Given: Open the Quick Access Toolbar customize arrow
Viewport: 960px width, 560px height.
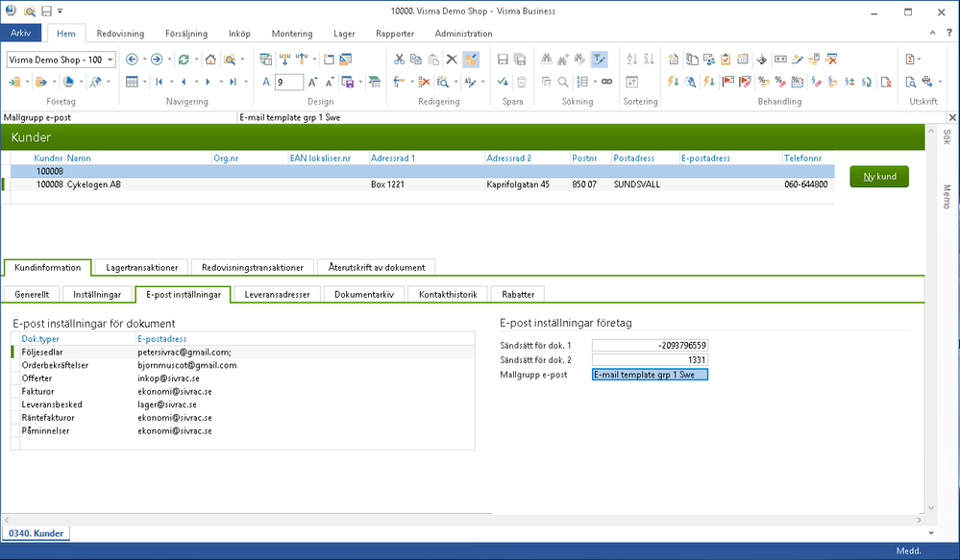Looking at the screenshot, I should (x=60, y=11).
